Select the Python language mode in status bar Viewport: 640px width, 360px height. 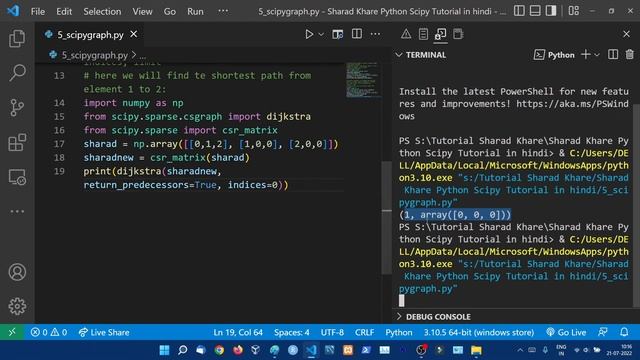(399, 332)
